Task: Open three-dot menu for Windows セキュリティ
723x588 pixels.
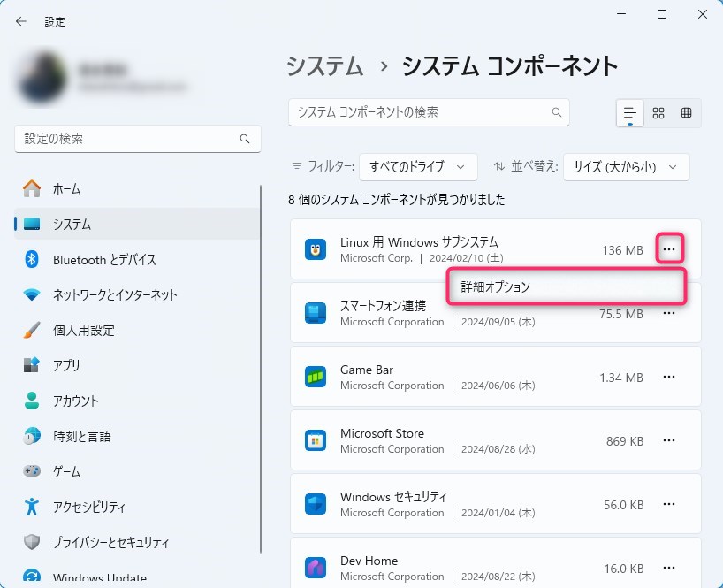Action: (x=669, y=505)
